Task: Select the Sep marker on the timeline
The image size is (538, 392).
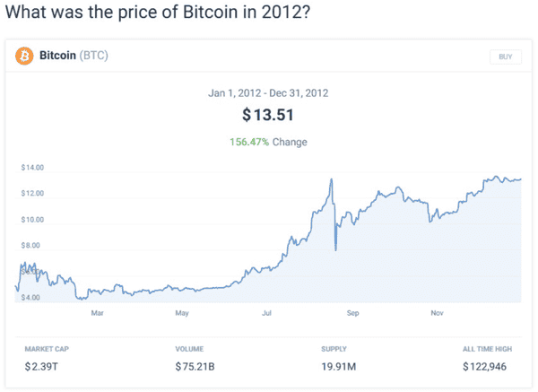Action: click(x=352, y=313)
